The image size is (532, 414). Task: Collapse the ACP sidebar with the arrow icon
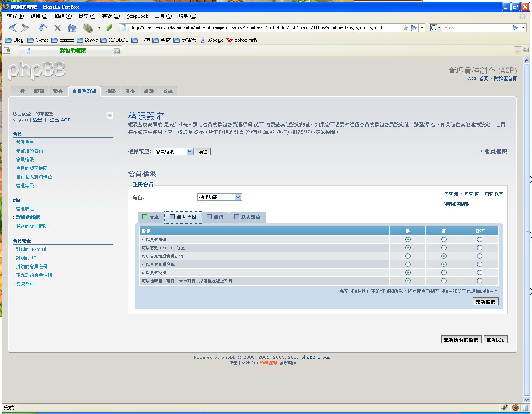(109, 115)
